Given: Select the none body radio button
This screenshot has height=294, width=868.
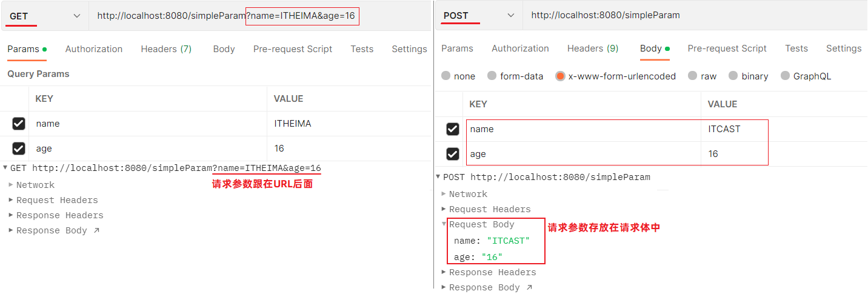Looking at the screenshot, I should [446, 76].
